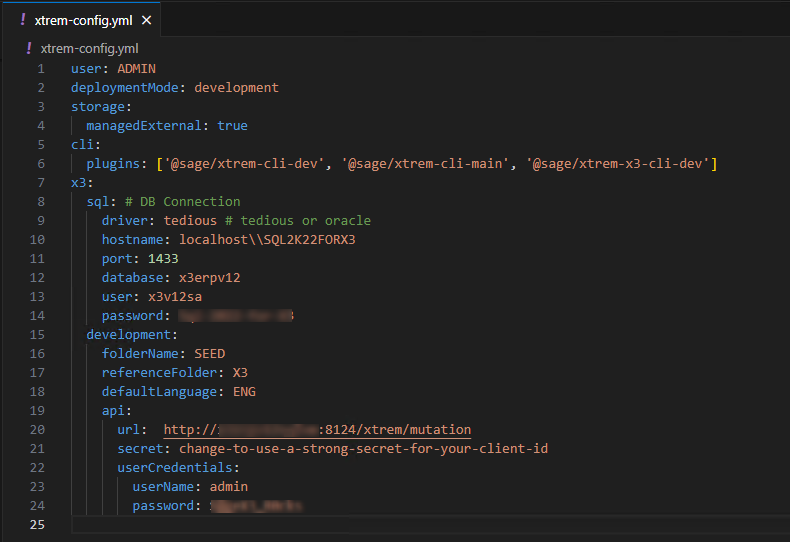790x542 pixels.
Task: Click the YAML file icon in the tab
Action: pyautogui.click(x=23, y=20)
